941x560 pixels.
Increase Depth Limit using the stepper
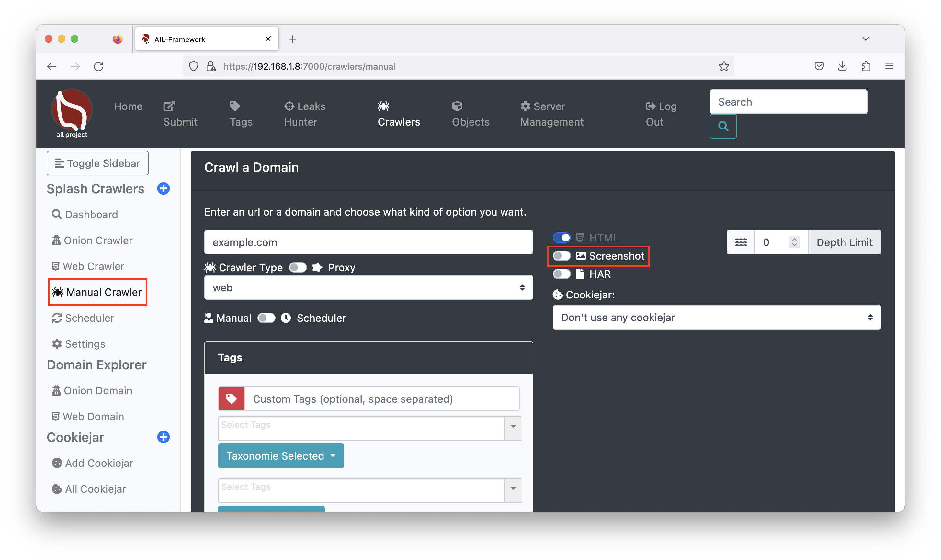click(x=794, y=239)
